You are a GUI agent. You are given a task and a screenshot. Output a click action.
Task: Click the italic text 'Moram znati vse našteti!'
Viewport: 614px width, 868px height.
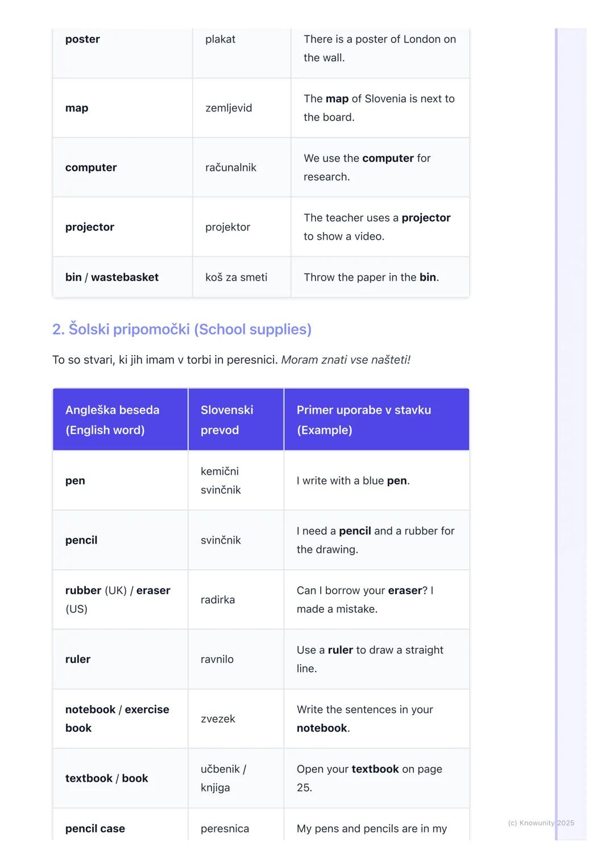(346, 360)
